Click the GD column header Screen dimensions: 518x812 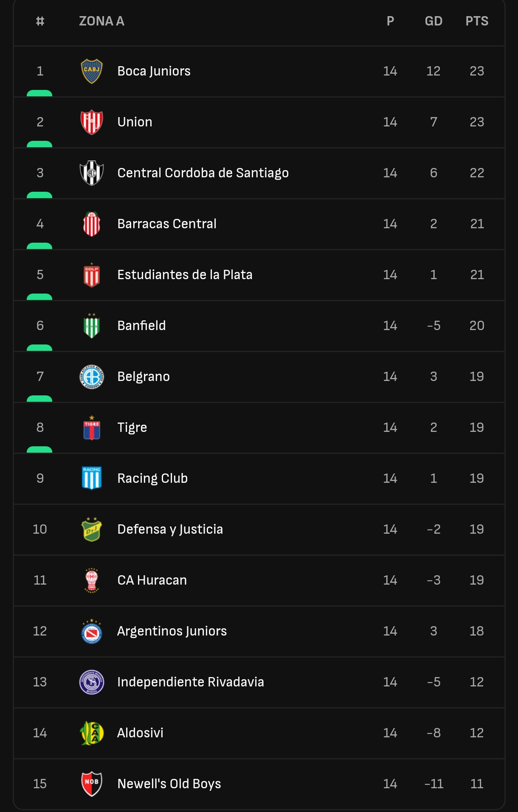(434, 21)
